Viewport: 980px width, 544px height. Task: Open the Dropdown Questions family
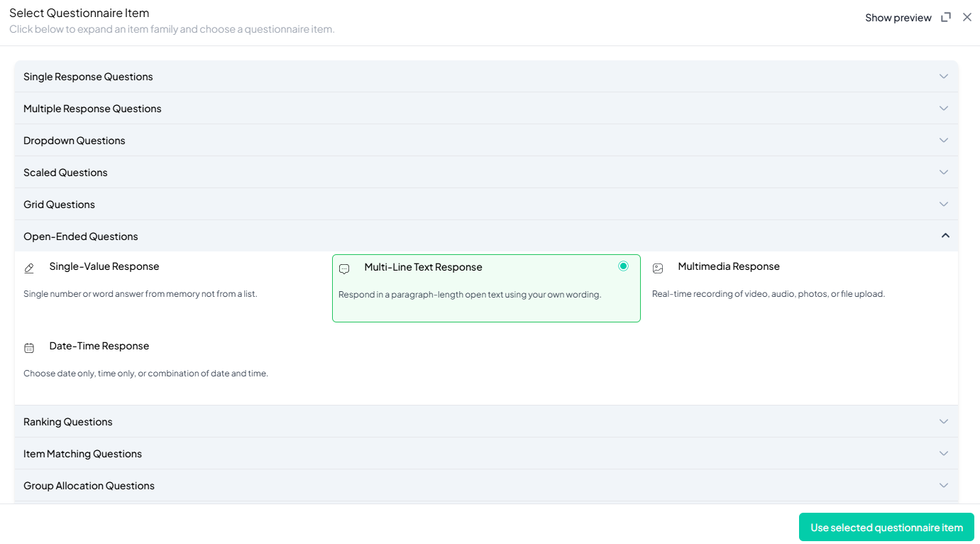pos(75,141)
